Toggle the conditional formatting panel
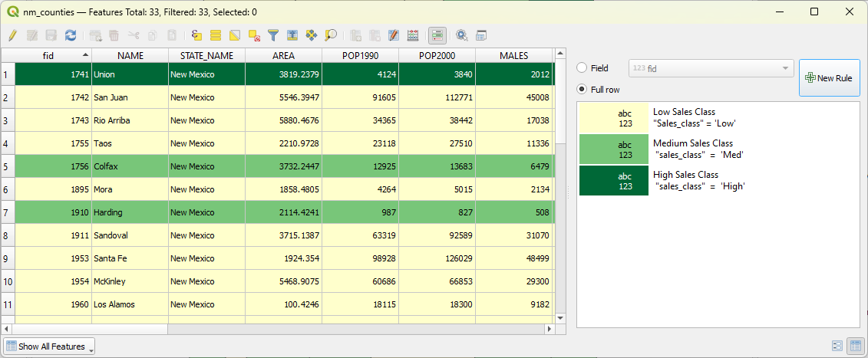This screenshot has height=358, width=868. [x=437, y=35]
